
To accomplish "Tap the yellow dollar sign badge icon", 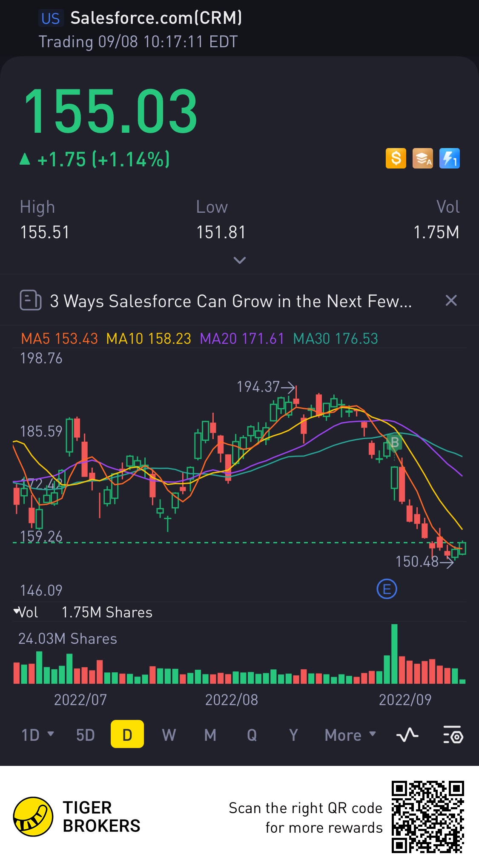I will tap(396, 158).
